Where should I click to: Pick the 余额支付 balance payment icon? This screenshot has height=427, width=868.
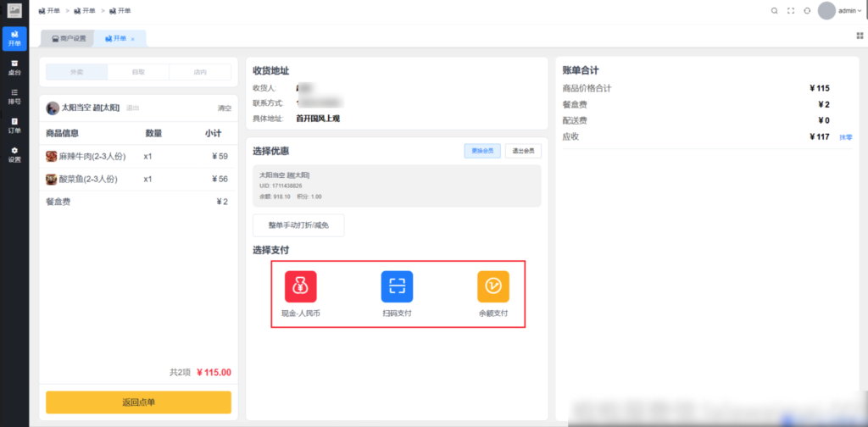[492, 286]
